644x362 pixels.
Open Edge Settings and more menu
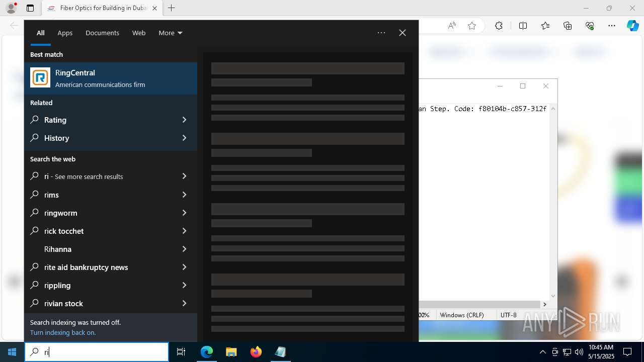click(x=612, y=26)
